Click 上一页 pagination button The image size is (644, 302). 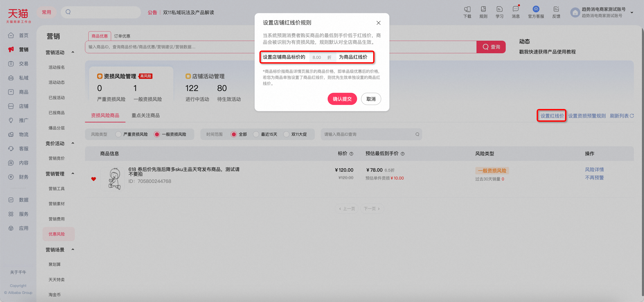pyautogui.click(x=347, y=209)
